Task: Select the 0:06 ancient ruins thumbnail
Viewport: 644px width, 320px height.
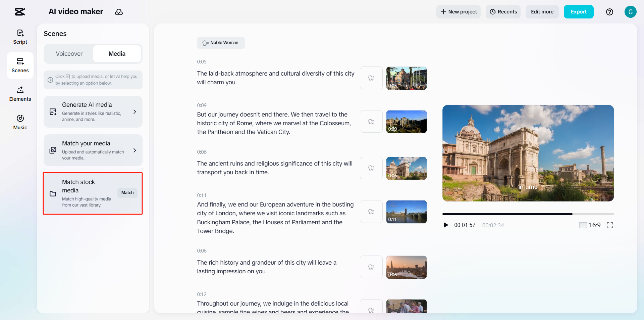Action: pyautogui.click(x=407, y=168)
